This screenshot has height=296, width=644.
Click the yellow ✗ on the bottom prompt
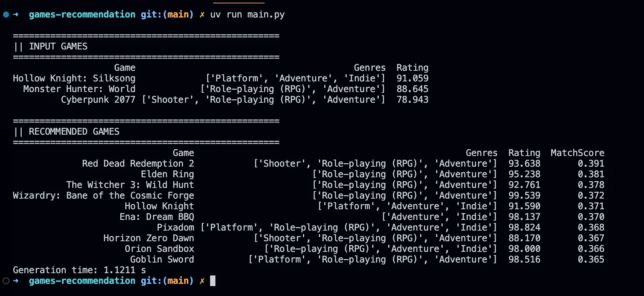pyautogui.click(x=202, y=281)
